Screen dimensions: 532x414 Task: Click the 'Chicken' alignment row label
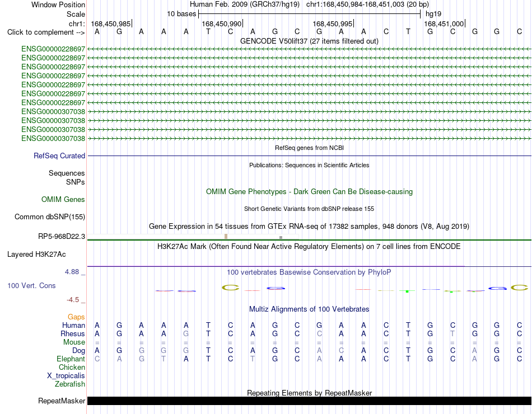[72, 367]
